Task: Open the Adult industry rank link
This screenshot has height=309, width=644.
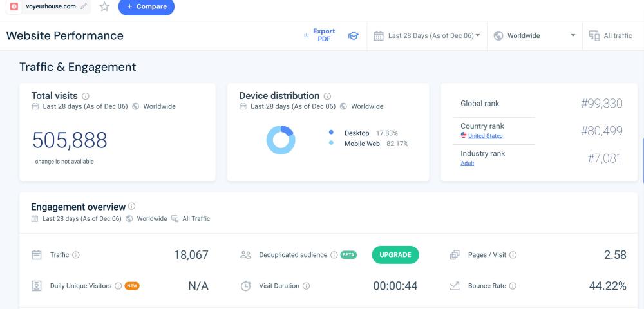Action: [x=467, y=164]
